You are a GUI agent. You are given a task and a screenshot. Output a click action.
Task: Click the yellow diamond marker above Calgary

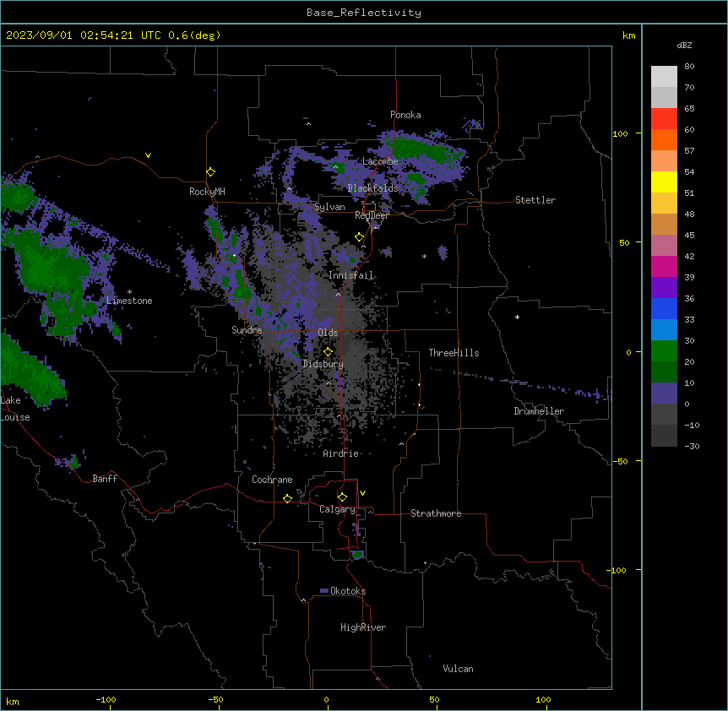click(x=342, y=497)
